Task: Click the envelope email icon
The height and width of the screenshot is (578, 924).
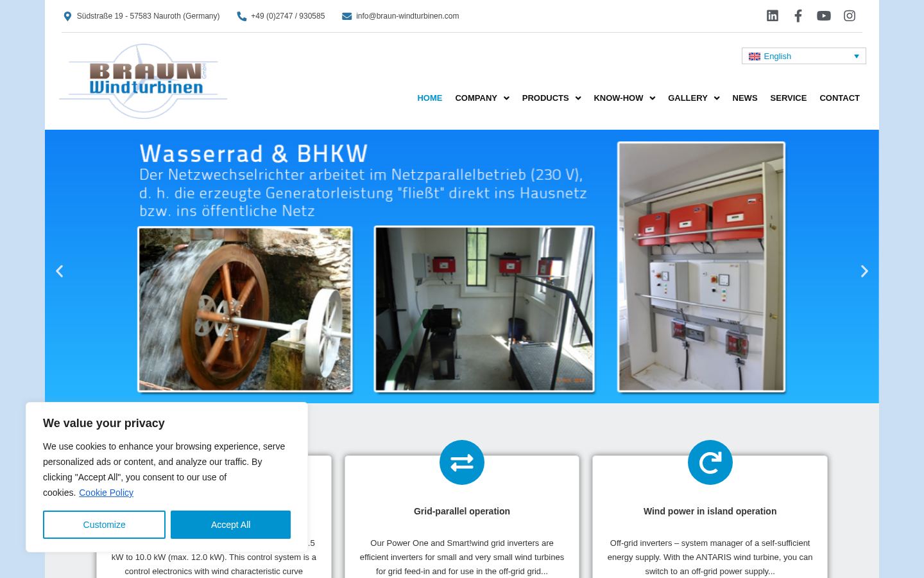Action: 347,16
